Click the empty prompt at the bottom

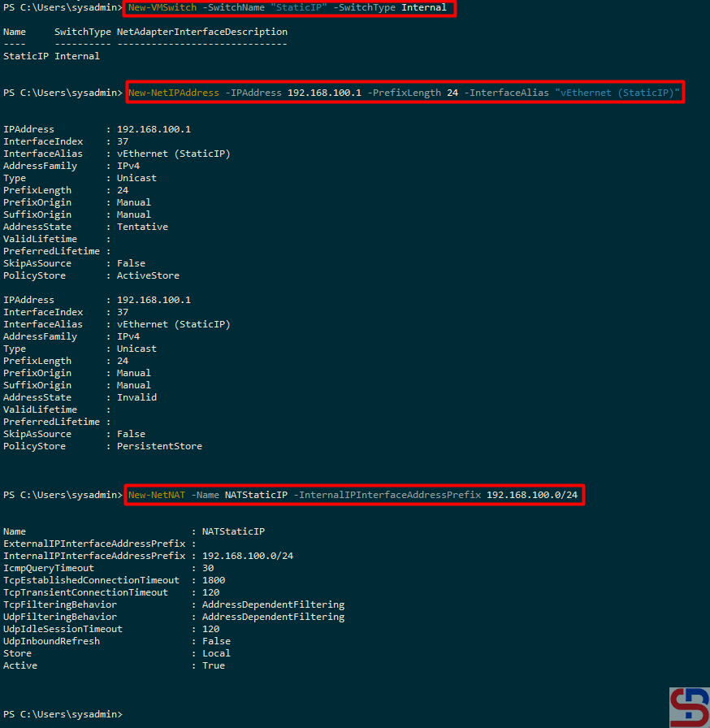pos(63,714)
